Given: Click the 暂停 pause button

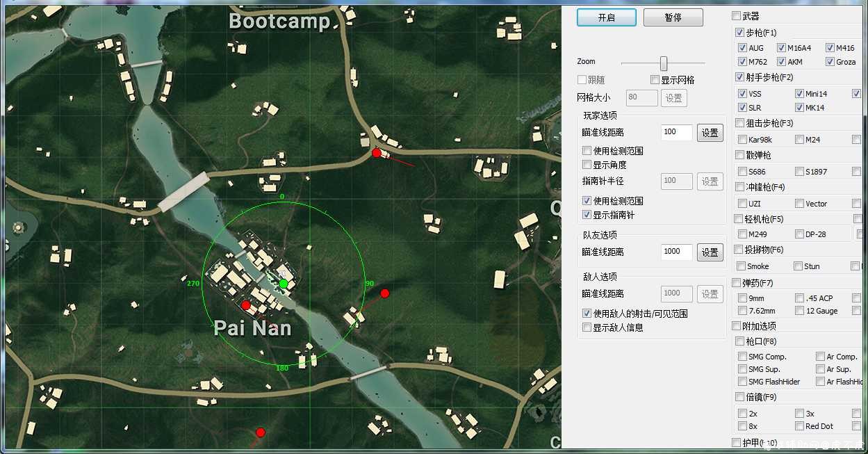Looking at the screenshot, I should pyautogui.click(x=673, y=17).
